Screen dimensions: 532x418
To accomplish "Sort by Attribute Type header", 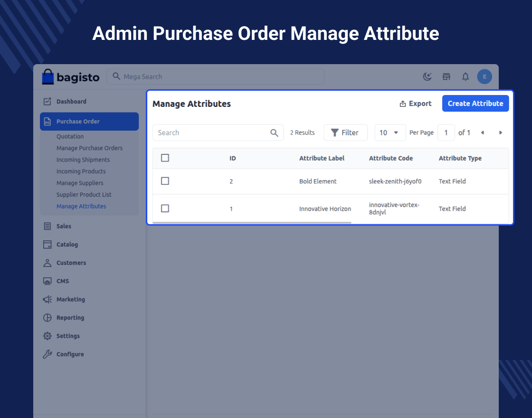I will coord(460,159).
